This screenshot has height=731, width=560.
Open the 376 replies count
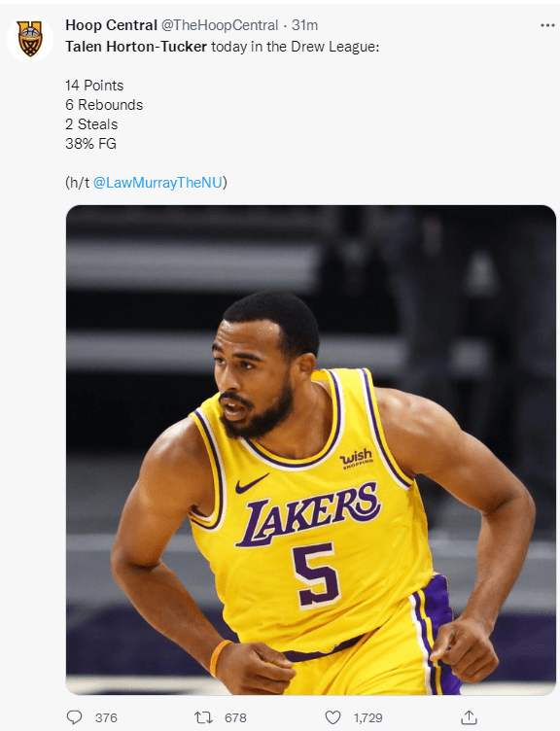[x=106, y=718]
